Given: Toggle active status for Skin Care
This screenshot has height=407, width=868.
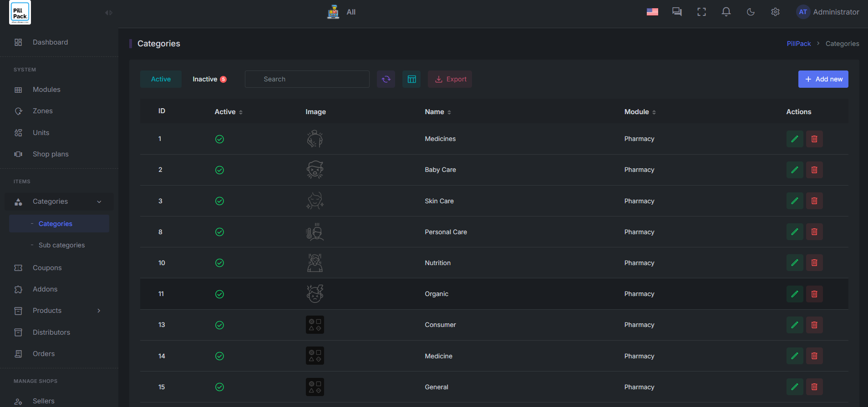Looking at the screenshot, I should (x=219, y=201).
